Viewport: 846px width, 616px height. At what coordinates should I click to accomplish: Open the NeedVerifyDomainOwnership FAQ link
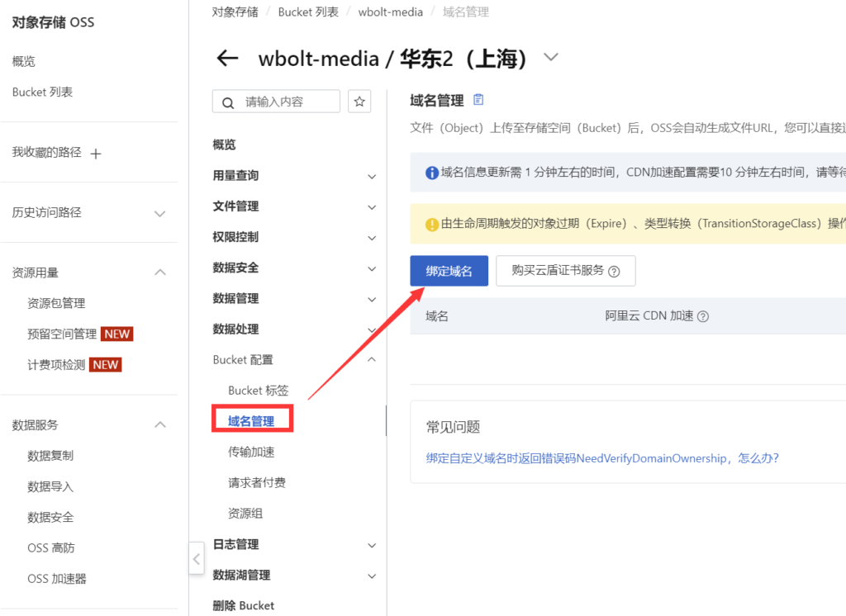(602, 458)
